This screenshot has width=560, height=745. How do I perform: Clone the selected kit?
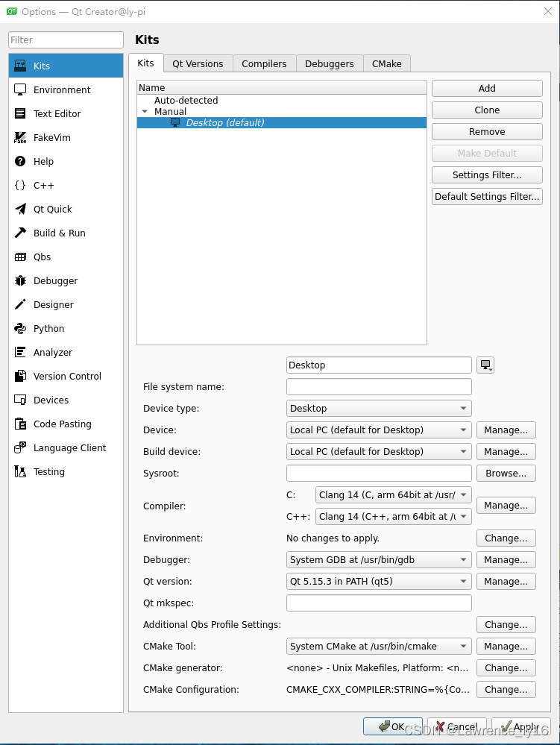486,110
